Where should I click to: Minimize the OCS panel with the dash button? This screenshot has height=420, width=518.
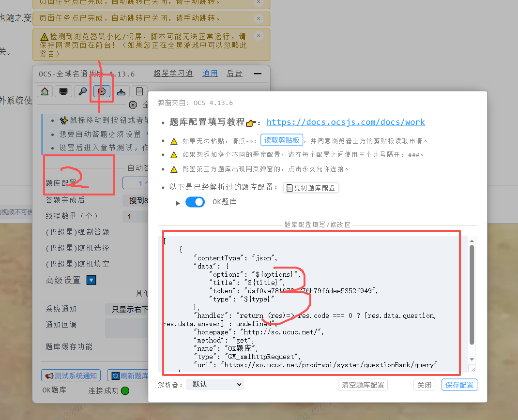click(x=258, y=74)
